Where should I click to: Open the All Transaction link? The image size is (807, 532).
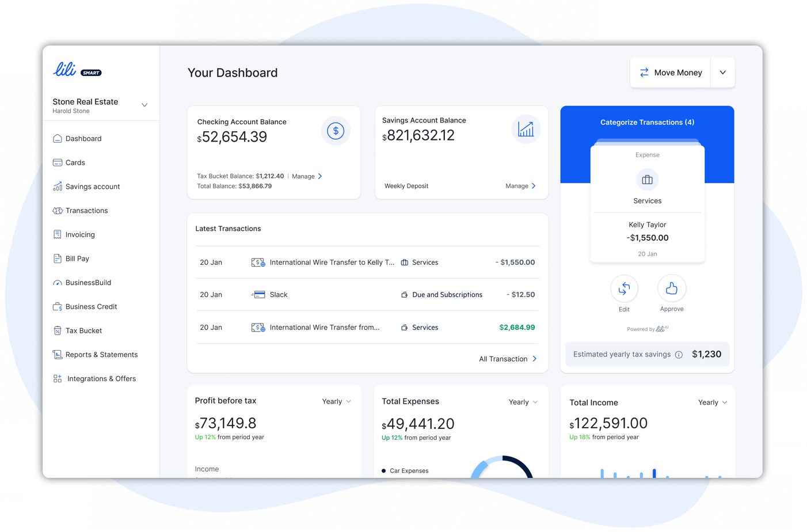coord(508,359)
